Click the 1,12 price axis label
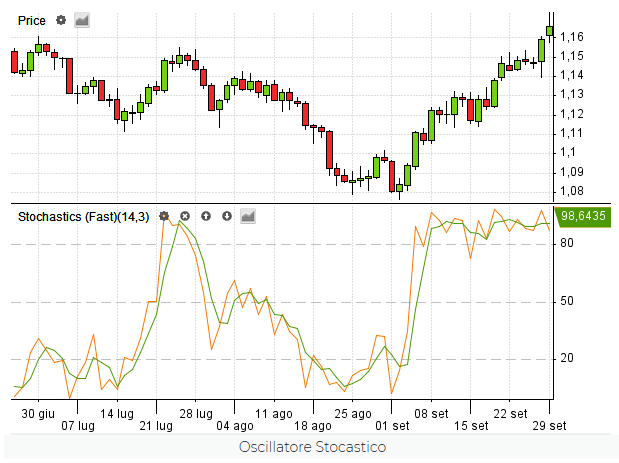619x463 pixels. (x=572, y=114)
